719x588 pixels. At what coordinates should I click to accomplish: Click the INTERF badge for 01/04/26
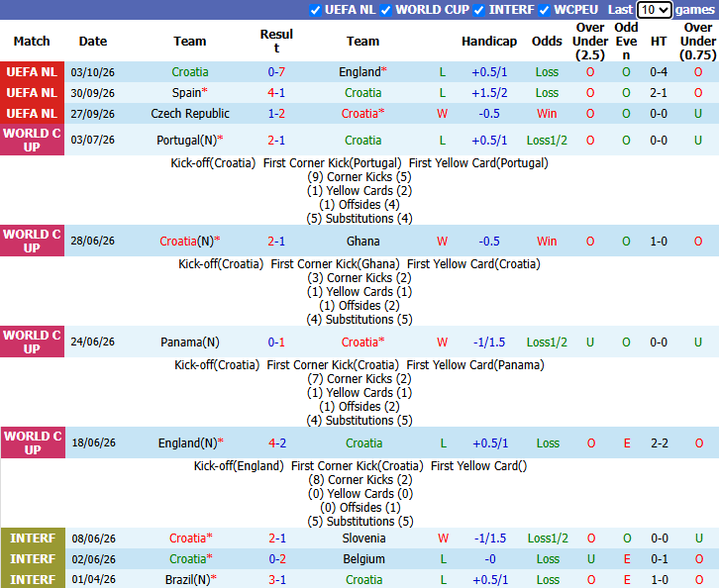point(33,579)
